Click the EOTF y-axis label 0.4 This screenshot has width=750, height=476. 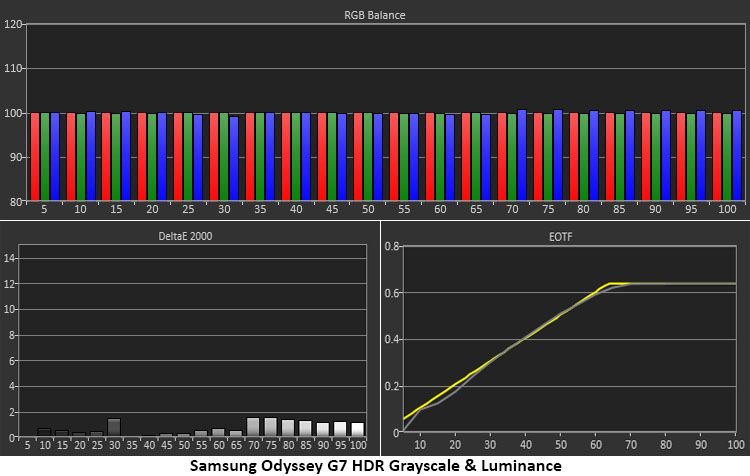click(392, 339)
